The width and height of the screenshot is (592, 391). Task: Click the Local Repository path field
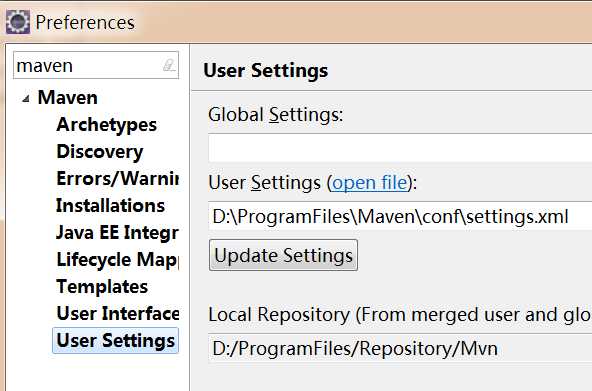pos(400,348)
